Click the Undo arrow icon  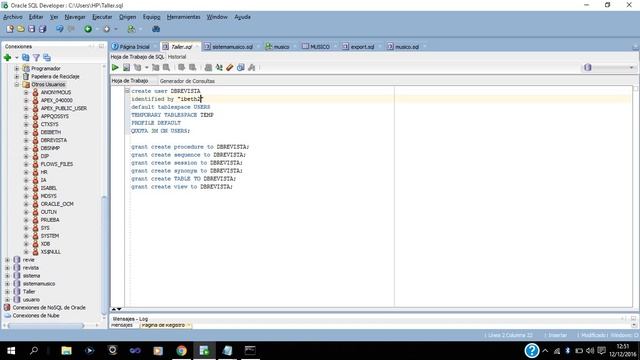60,29
